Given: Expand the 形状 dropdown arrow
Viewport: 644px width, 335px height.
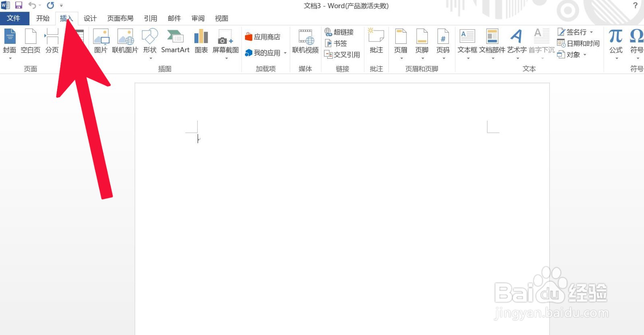Looking at the screenshot, I should pyautogui.click(x=151, y=59).
